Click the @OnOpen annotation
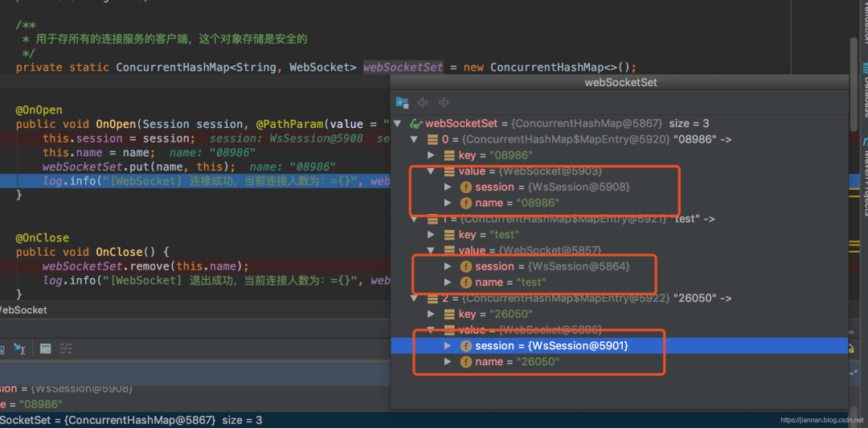Viewport: 868px width, 428px height. point(39,109)
